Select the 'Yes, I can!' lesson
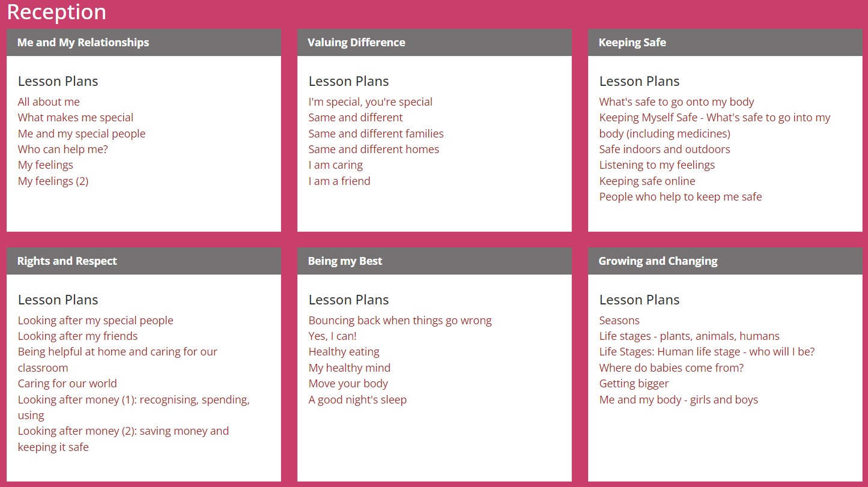The width and height of the screenshot is (868, 487). click(333, 336)
